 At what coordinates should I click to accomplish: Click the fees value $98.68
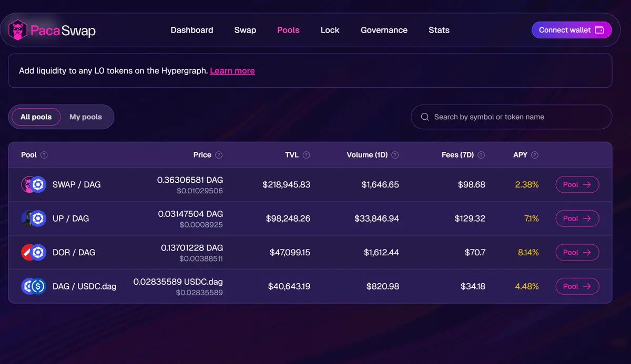[472, 184]
